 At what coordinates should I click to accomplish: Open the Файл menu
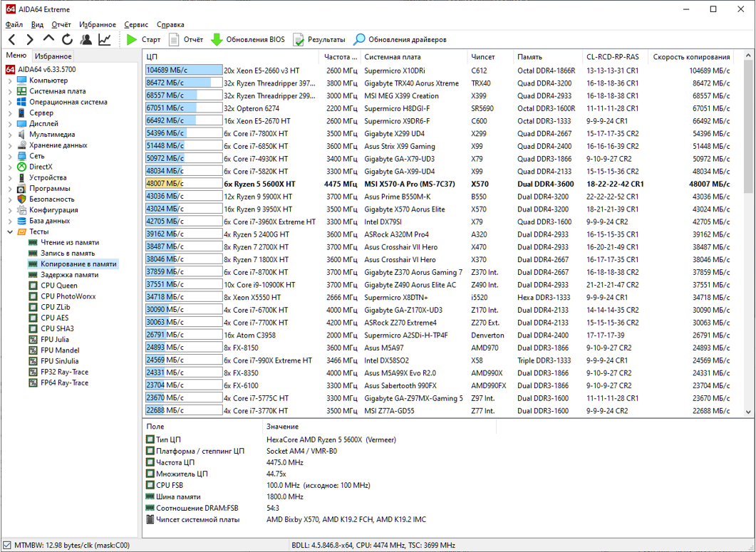[x=14, y=25]
